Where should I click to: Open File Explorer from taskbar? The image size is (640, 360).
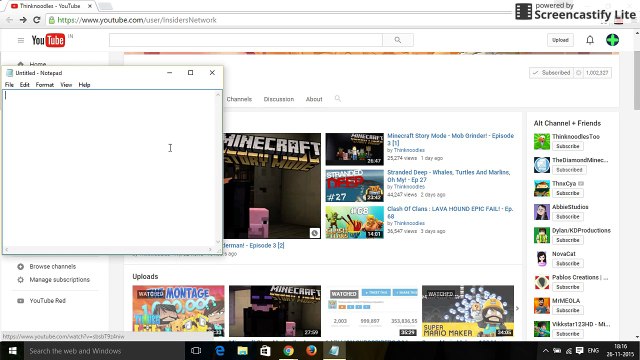242,351
